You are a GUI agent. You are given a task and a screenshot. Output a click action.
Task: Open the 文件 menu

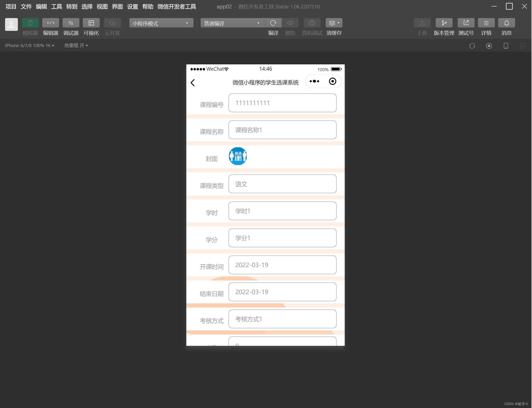click(x=26, y=7)
